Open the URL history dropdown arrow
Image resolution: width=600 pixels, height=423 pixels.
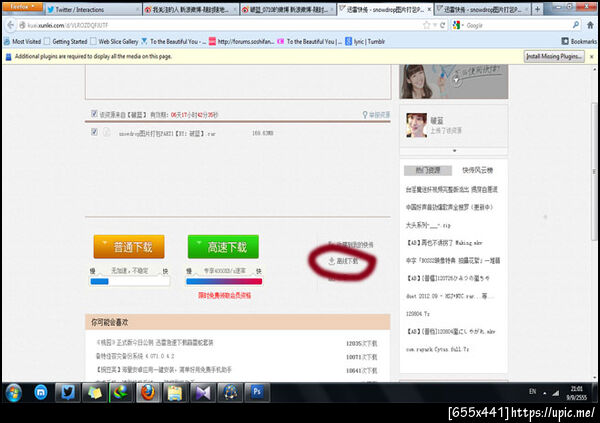click(435, 25)
